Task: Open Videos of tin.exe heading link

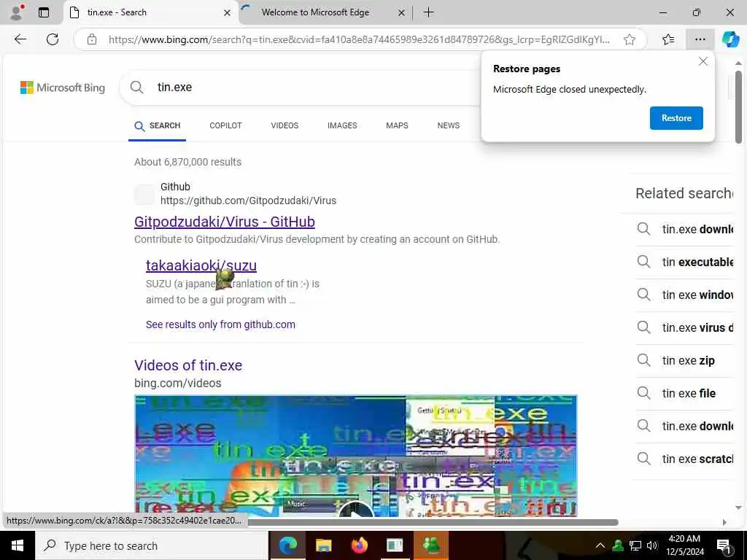Action: [188, 366]
